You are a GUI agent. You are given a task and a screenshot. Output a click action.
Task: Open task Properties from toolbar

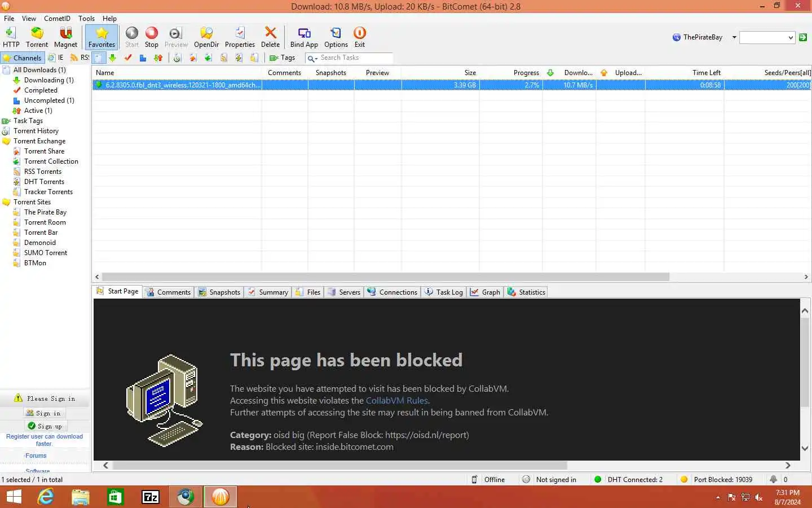(x=240, y=37)
